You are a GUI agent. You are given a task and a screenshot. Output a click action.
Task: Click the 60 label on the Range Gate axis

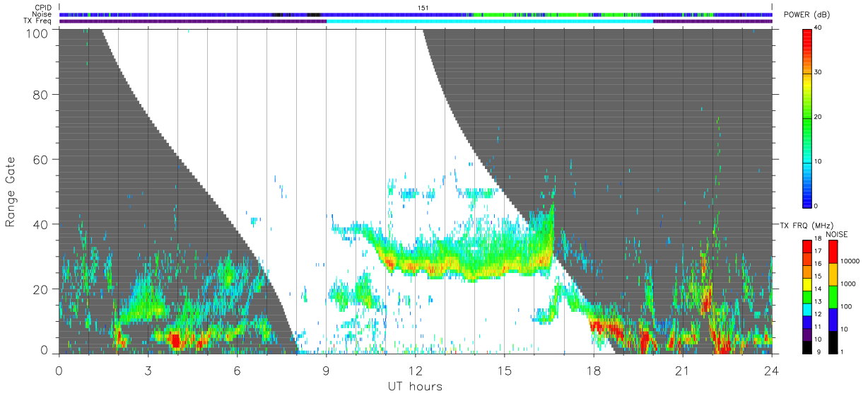point(42,159)
